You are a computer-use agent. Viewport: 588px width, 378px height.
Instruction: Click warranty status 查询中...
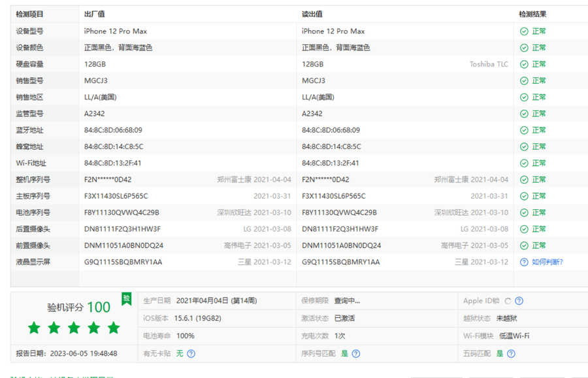click(347, 301)
